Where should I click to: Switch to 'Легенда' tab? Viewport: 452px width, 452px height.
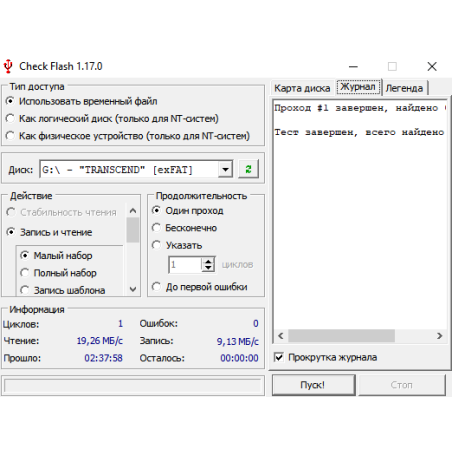[x=404, y=88]
